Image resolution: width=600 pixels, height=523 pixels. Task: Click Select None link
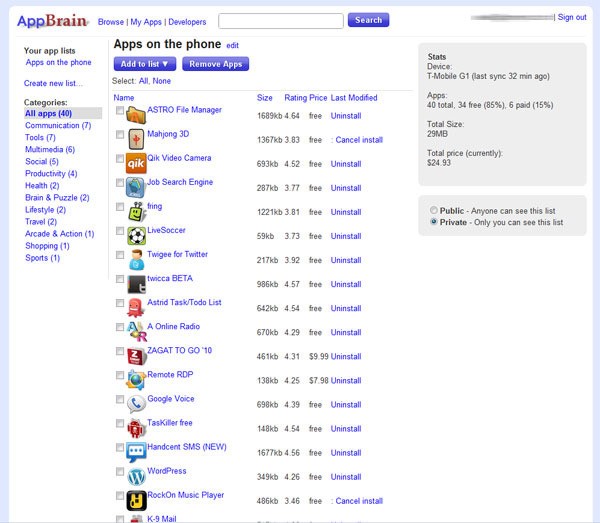(x=161, y=81)
